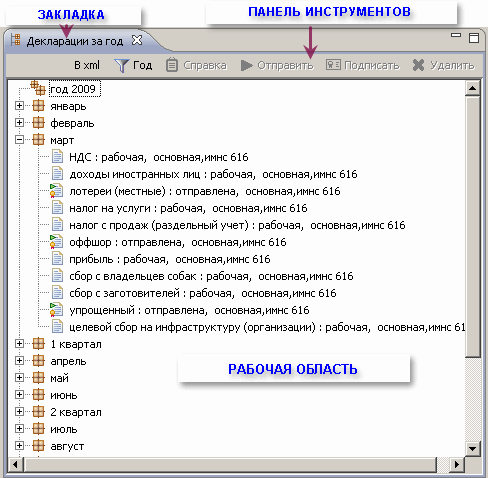Expand the январь tree node
Viewport: 488px width, 478px height.
point(19,106)
